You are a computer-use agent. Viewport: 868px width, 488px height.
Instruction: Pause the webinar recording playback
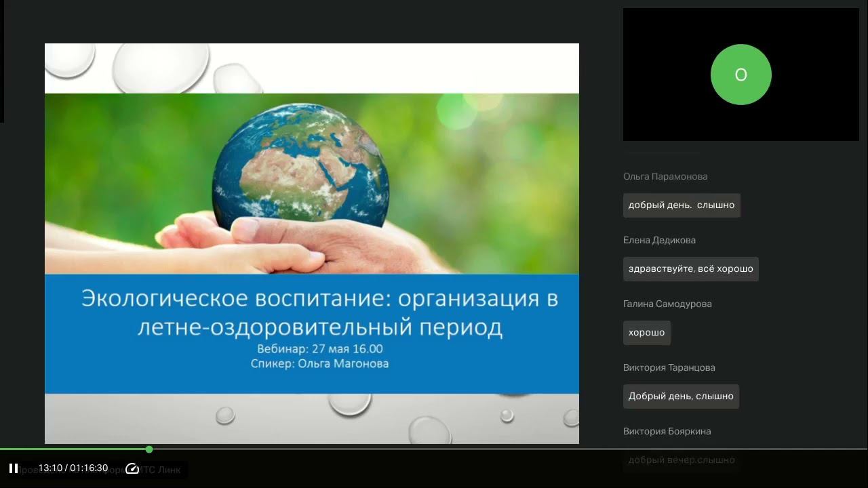click(x=14, y=468)
